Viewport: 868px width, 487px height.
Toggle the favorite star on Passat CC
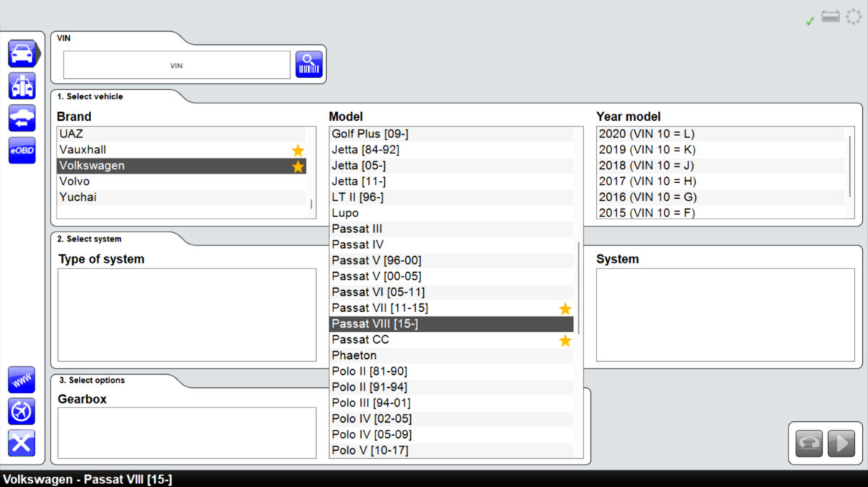click(x=565, y=340)
